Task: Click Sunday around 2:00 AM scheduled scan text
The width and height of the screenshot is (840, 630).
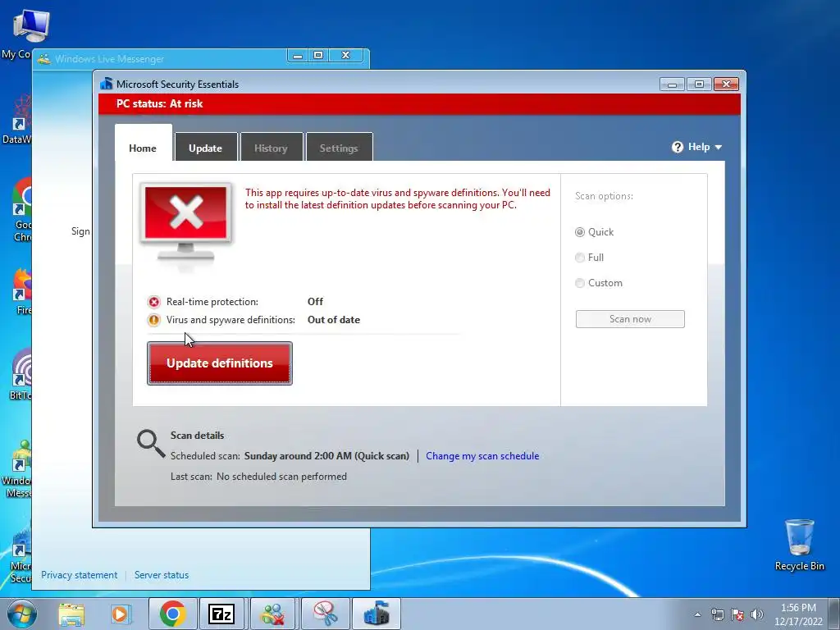Action: (x=326, y=456)
